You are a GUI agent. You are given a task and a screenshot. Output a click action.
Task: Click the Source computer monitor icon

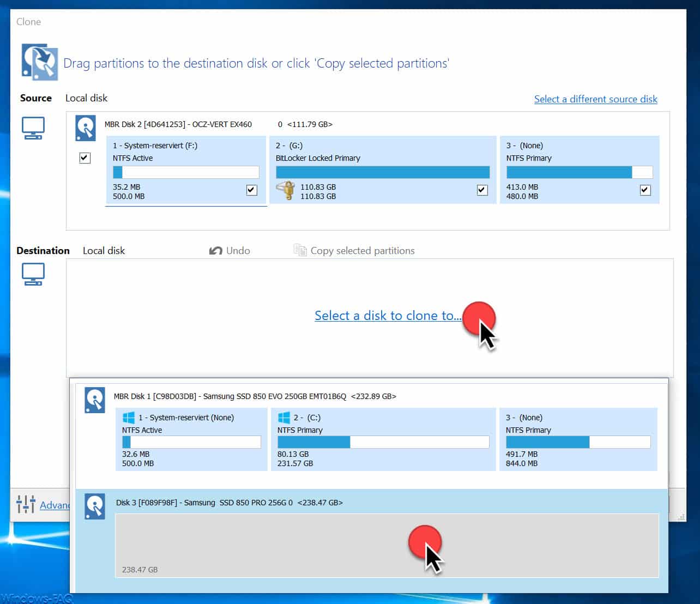33,128
